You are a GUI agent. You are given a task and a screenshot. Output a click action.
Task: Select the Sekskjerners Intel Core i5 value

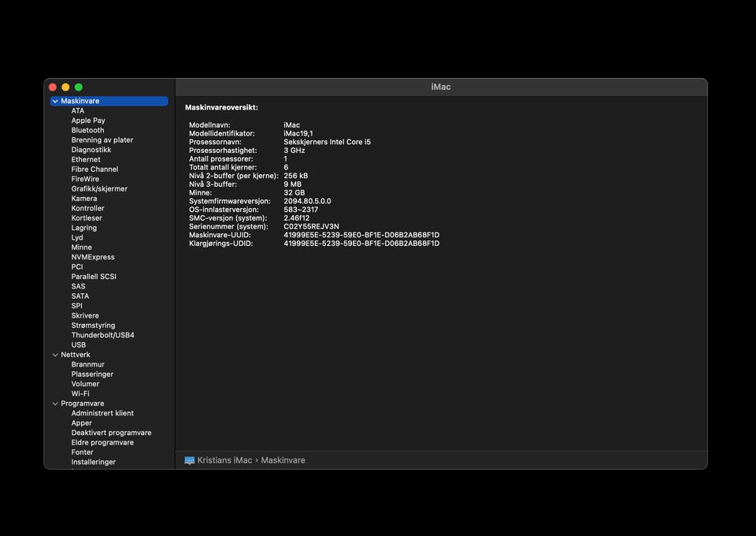pos(327,142)
